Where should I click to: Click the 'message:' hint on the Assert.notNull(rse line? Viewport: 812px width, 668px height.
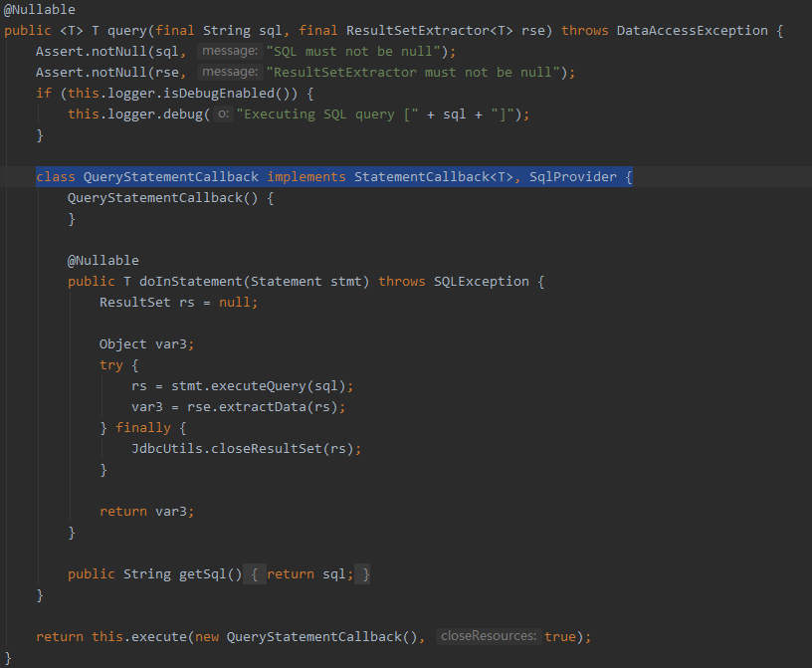[230, 72]
